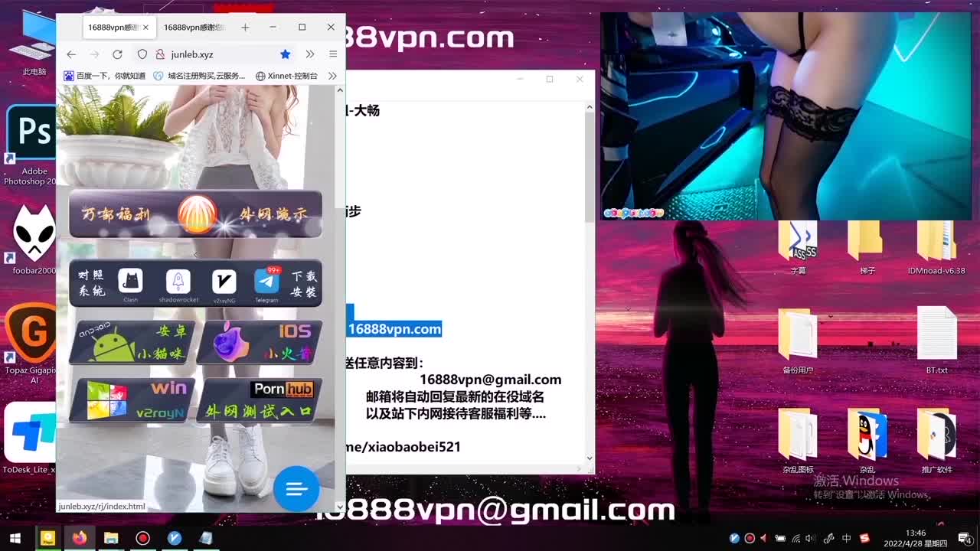Open the Telegram icon with 99+ badge
The image size is (980, 551).
[x=267, y=281]
